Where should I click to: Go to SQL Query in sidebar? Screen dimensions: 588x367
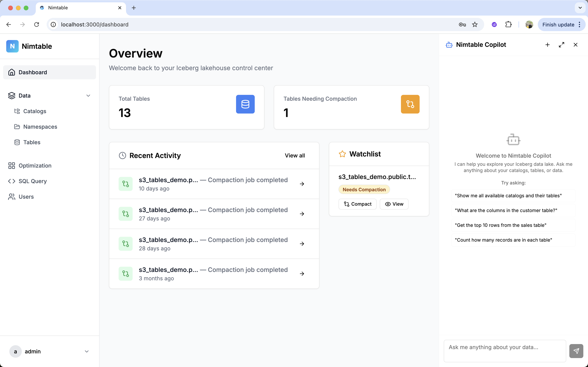pos(32,181)
